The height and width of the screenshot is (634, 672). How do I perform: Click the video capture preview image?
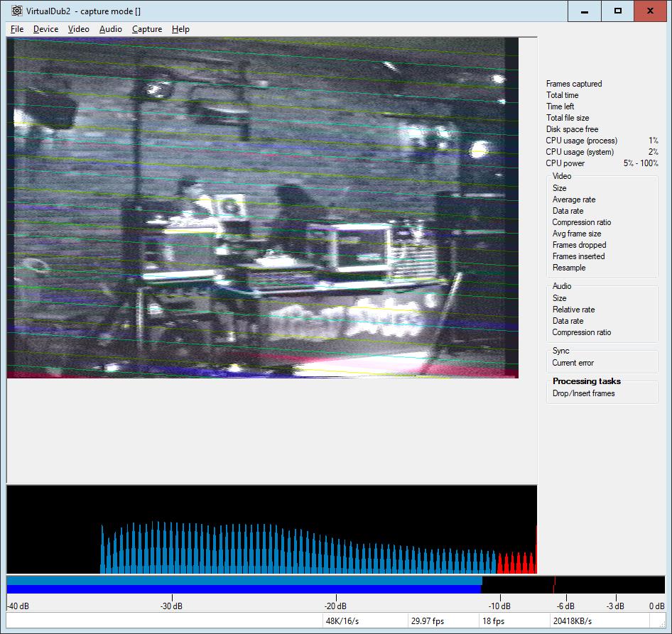click(x=262, y=207)
